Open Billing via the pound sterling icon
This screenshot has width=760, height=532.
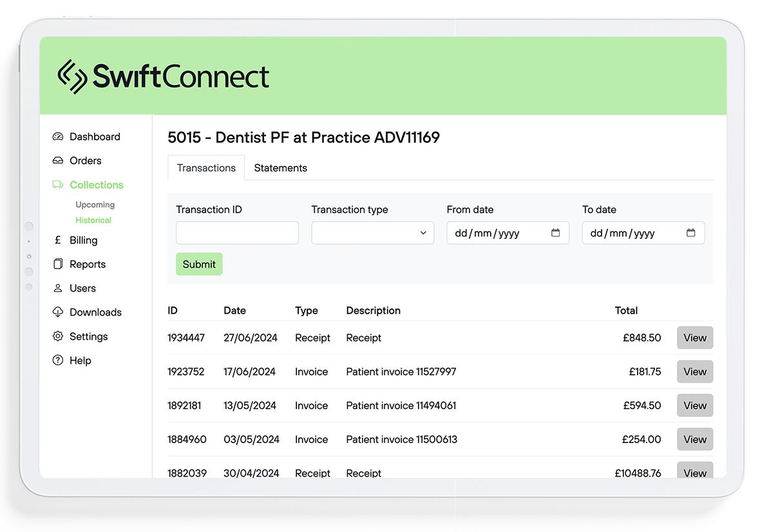click(x=59, y=240)
